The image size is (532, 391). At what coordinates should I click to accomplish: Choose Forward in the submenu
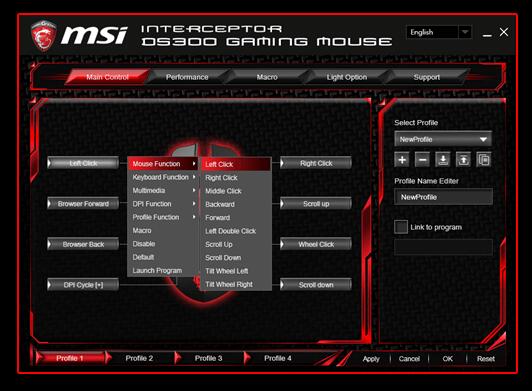[236, 218]
